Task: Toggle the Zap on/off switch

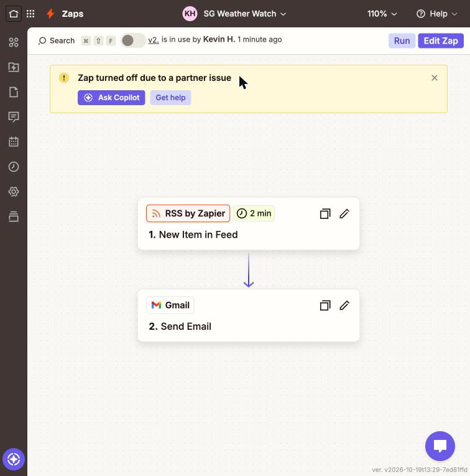Action: pos(133,40)
